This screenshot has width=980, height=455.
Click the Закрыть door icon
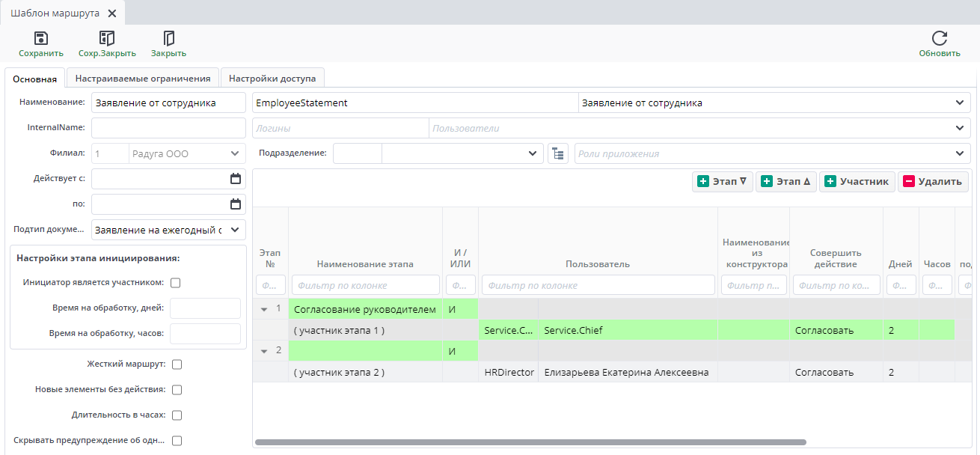coord(168,39)
